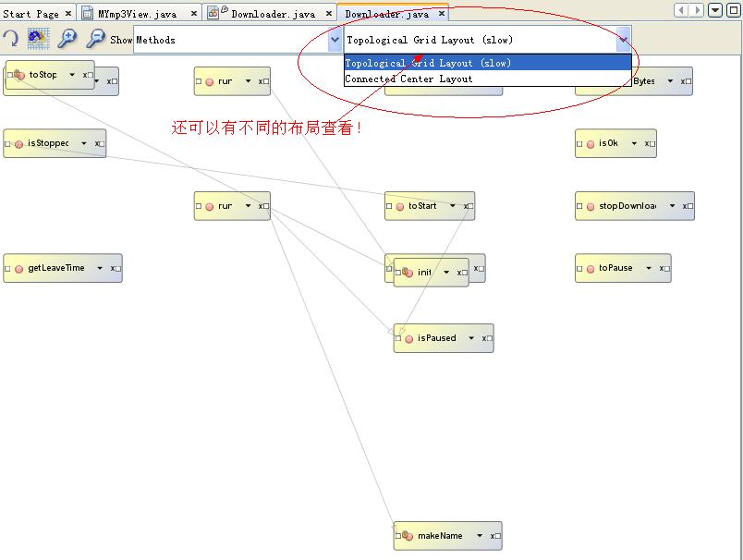This screenshot has height=560, width=743.
Task: Switch to the Start Page tab
Action: pos(30,14)
